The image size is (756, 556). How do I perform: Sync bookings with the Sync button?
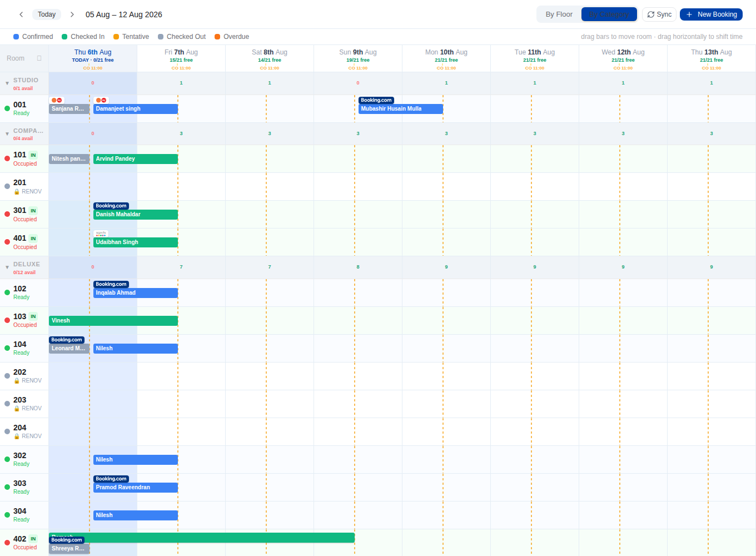[x=659, y=14]
